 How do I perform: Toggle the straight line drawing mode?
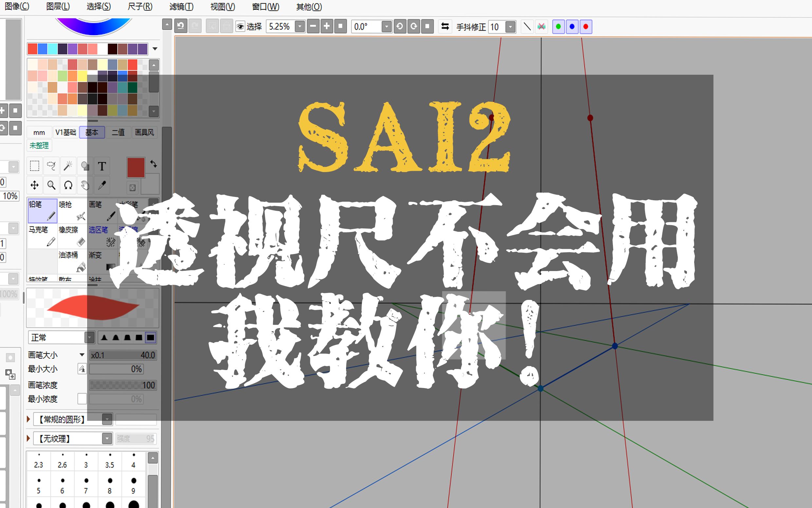(x=527, y=26)
